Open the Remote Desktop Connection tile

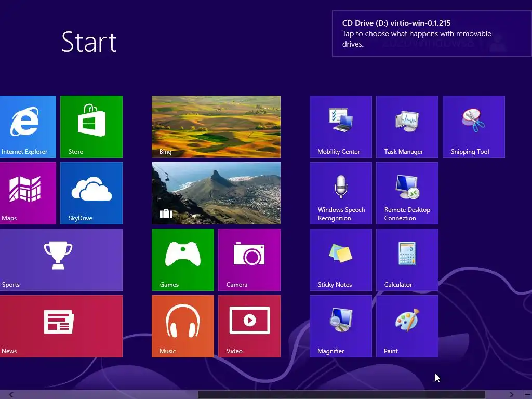pyautogui.click(x=407, y=193)
